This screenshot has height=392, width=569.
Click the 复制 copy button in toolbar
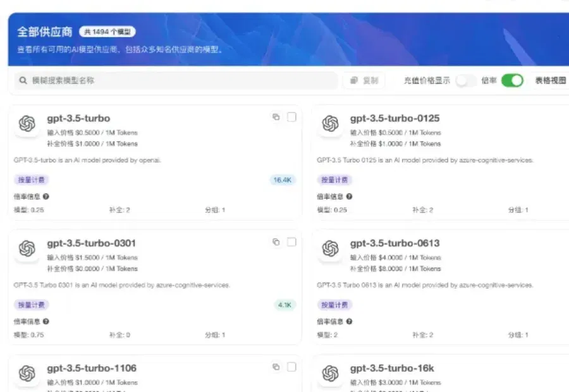tap(364, 80)
